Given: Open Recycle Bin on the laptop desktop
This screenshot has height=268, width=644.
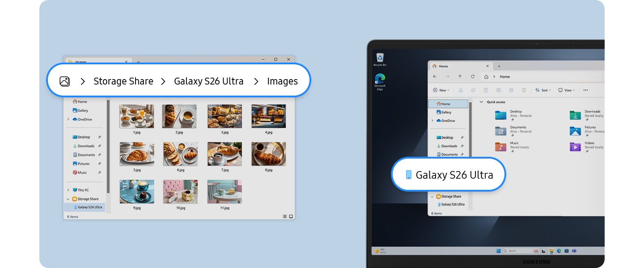Looking at the screenshot, I should coord(380,59).
